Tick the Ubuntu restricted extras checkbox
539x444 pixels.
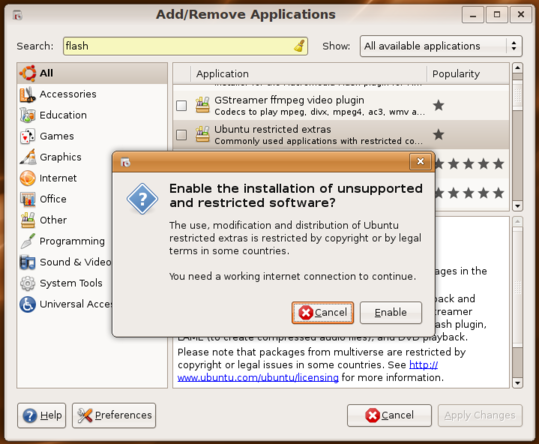click(x=182, y=134)
